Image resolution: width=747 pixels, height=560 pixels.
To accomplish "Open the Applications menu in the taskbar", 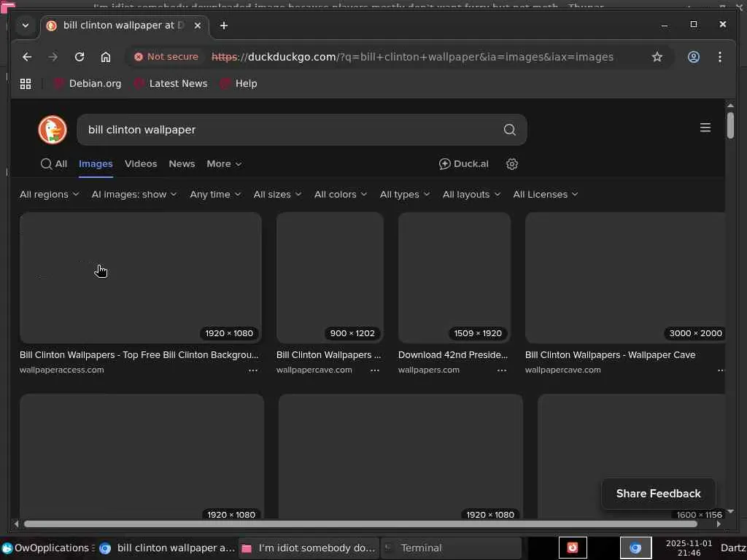I will [48, 548].
